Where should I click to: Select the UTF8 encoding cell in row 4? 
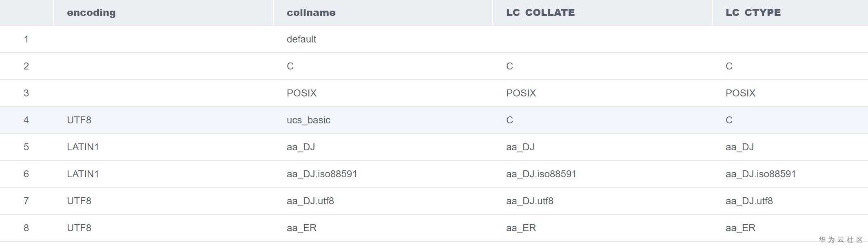point(79,120)
